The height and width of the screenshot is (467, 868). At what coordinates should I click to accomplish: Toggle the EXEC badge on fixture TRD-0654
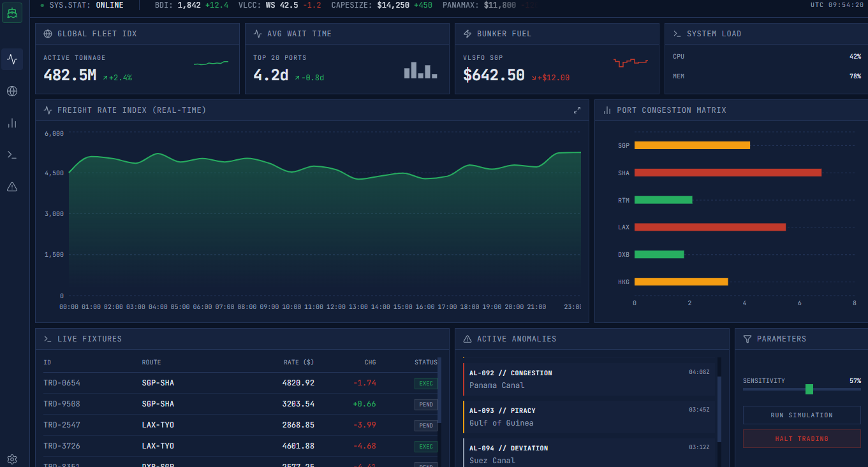(425, 384)
